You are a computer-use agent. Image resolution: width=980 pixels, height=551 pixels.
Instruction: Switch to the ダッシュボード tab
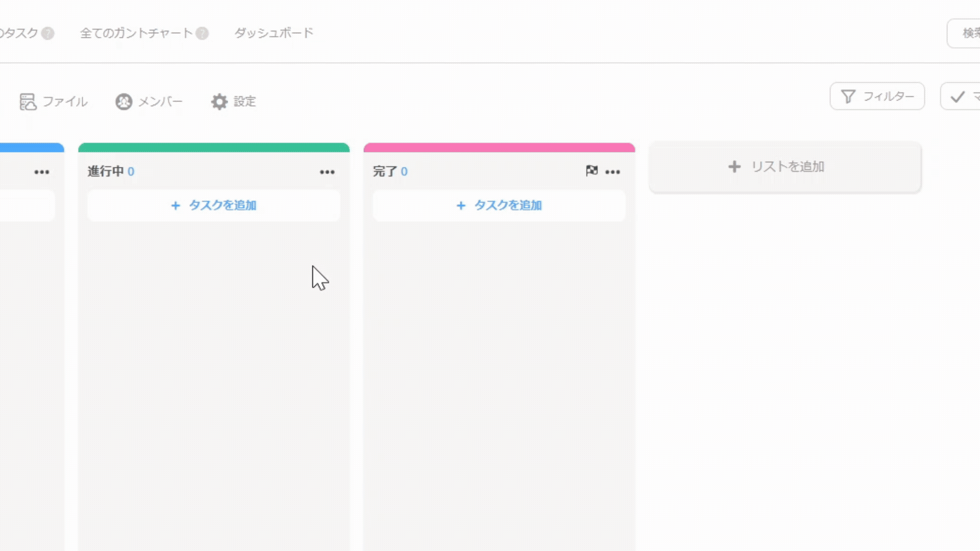pos(274,33)
